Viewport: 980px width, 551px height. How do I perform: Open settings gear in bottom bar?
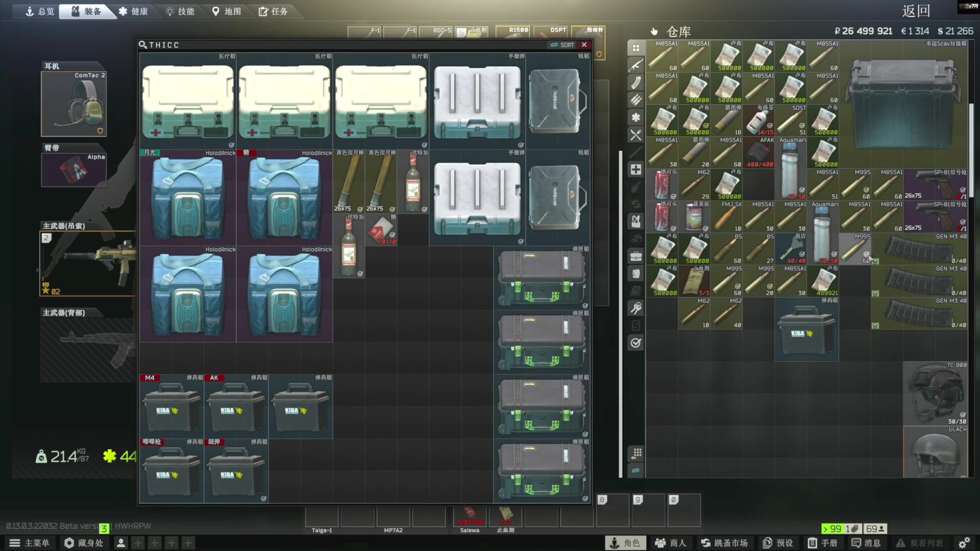(965, 543)
